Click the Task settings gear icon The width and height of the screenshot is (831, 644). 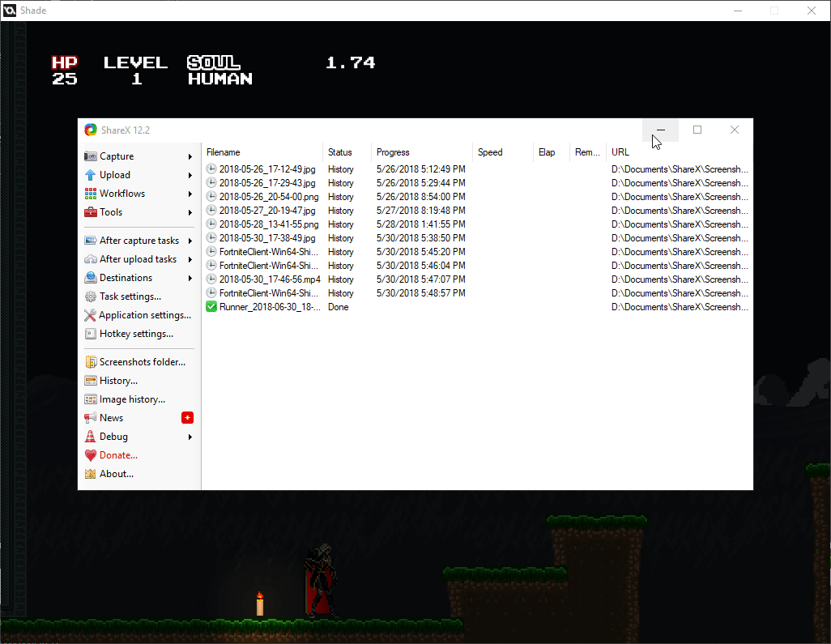coord(91,296)
